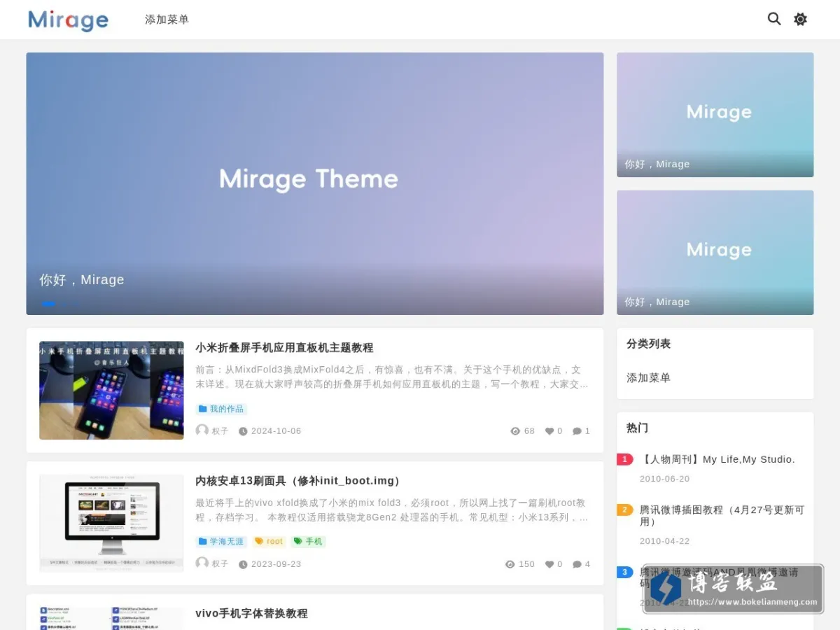Click 权子's avatar on the 2024-10-06 post
The height and width of the screenshot is (630, 840).
tap(202, 430)
